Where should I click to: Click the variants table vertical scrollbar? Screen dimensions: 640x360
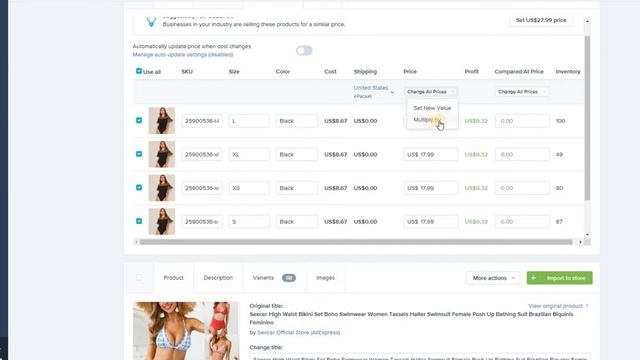[x=587, y=118]
